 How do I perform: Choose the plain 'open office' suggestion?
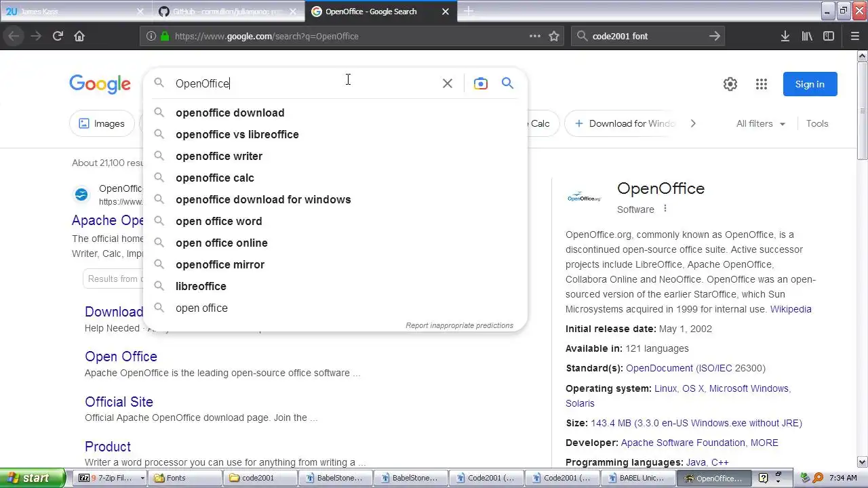point(335,308)
